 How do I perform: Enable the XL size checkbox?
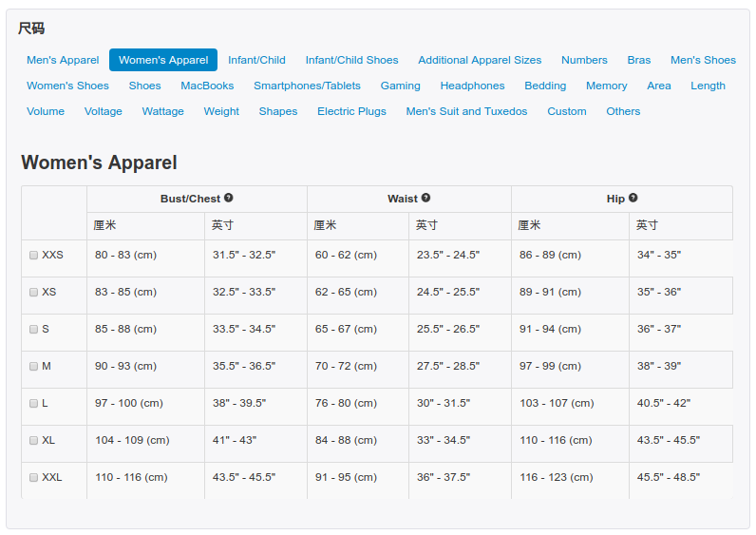coord(34,441)
